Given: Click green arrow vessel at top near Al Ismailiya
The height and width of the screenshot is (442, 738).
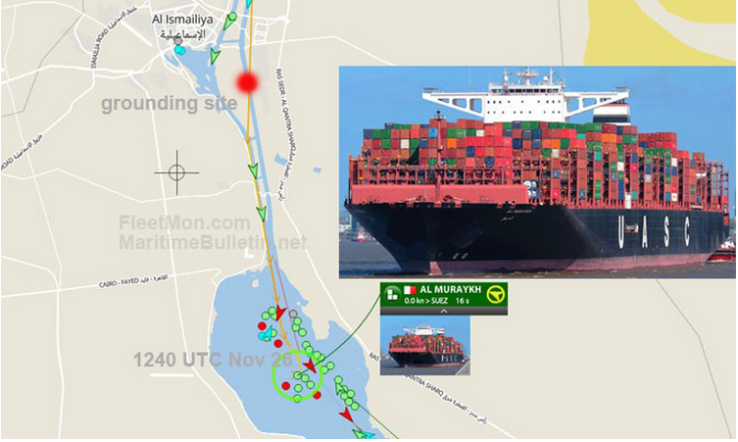Looking at the screenshot, I should pos(230,20).
